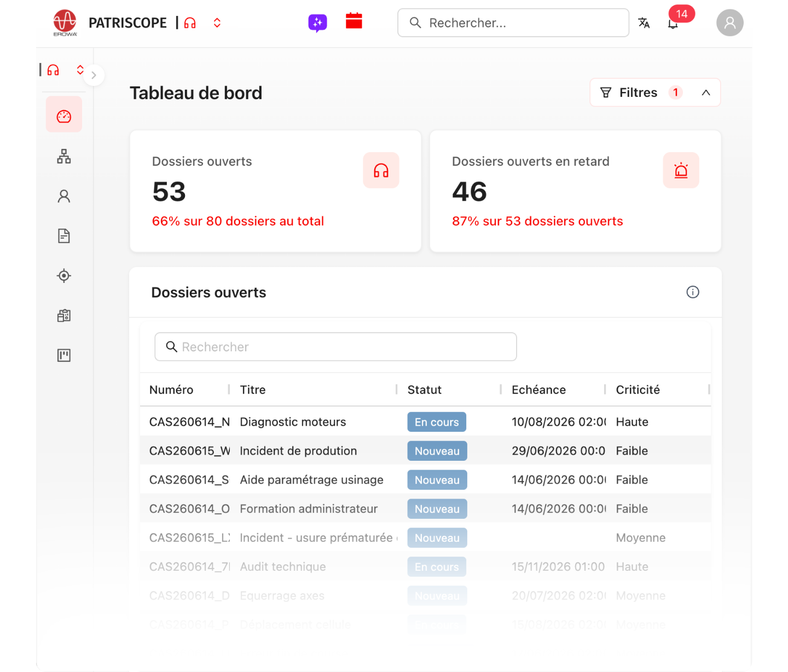Viewport: 788px width, 672px height.
Task: Open Formation administrateur case
Action: click(426, 509)
